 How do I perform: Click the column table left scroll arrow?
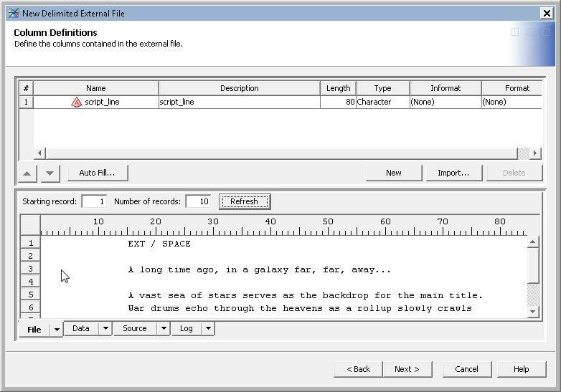(x=39, y=153)
